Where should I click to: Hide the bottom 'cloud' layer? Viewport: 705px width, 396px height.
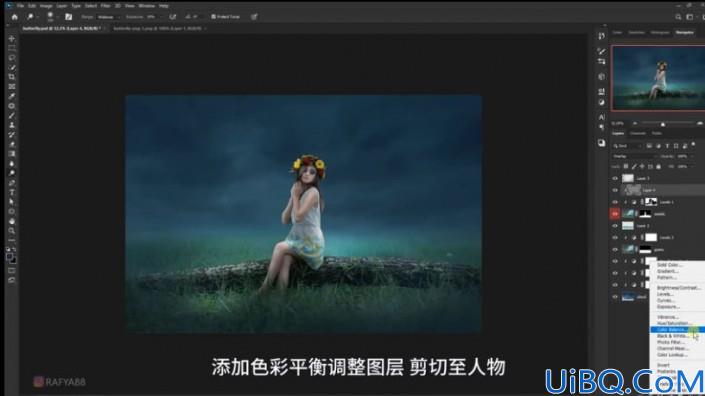[x=615, y=297]
